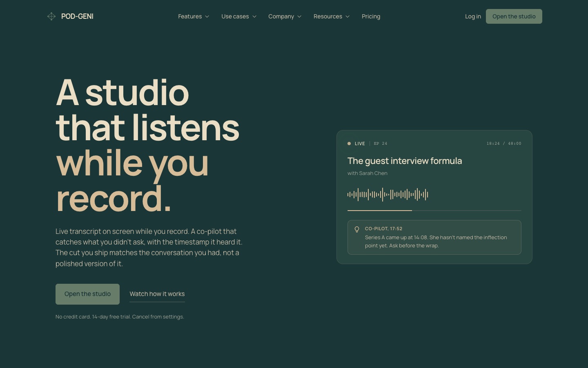Screen dimensions: 588x368
Task: Click the 'No credit card' trial note
Action: (x=120, y=317)
